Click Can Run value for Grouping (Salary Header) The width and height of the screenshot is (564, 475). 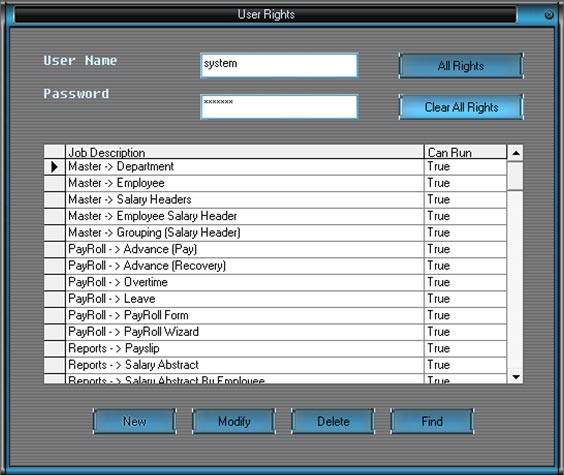[x=465, y=233]
